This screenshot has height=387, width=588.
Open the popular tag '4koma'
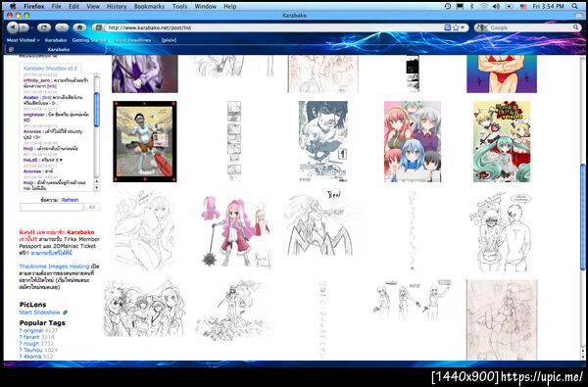click(x=32, y=357)
